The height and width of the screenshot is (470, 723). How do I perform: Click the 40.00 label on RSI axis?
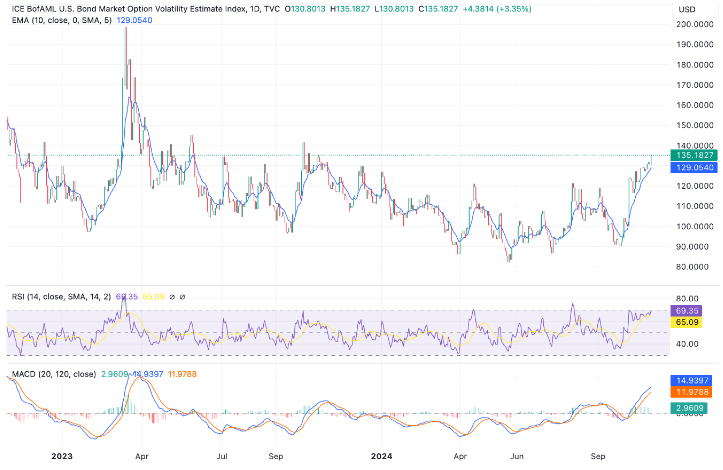pyautogui.click(x=687, y=344)
